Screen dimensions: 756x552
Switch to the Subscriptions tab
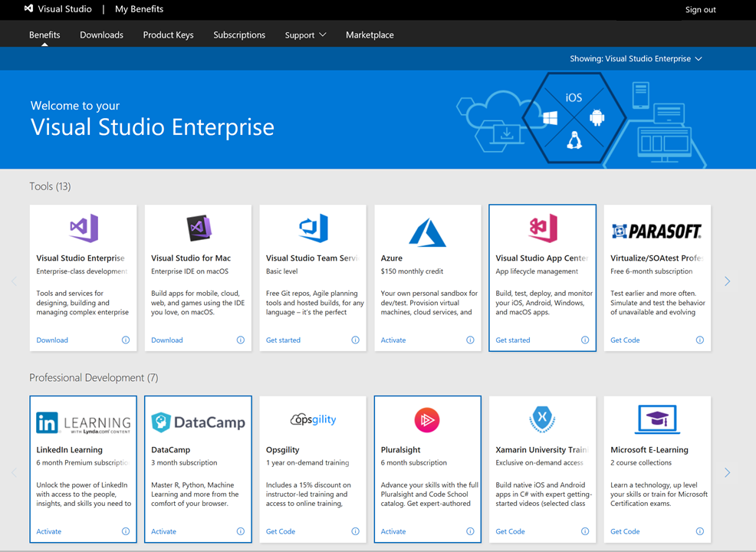point(239,34)
